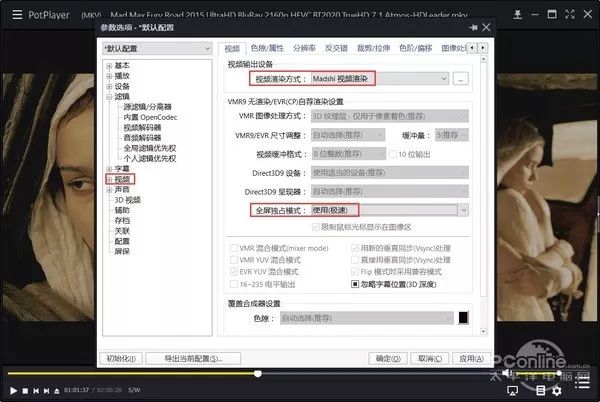Select 3D 视频 in the settings tree

[x=127, y=200]
